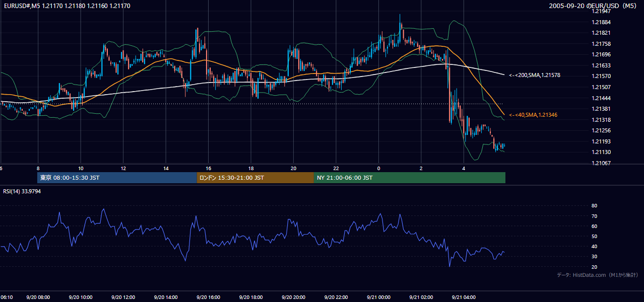
Task: Click the 東京 08:00-15:30 JST session bar
Action: 117,178
